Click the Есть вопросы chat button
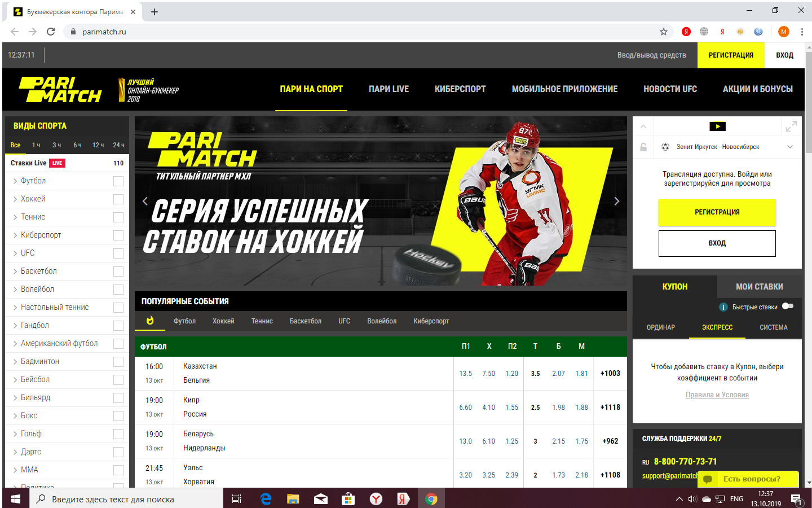812x508 pixels. 748,479
